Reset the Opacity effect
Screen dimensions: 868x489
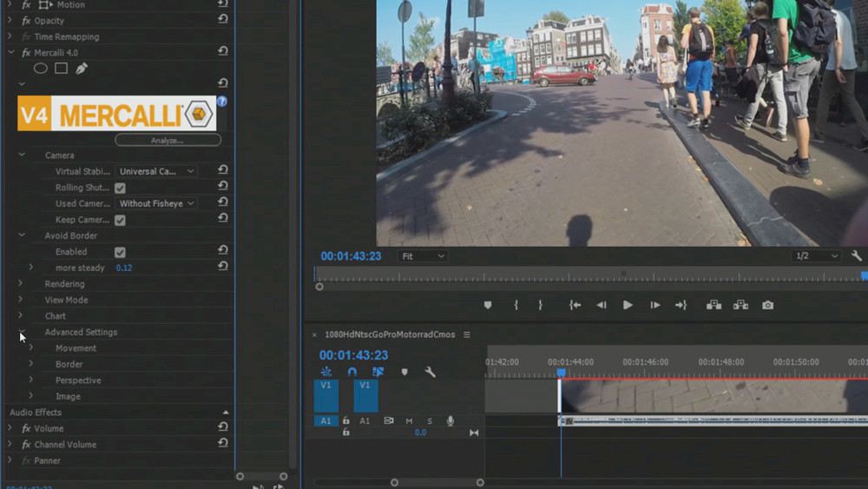(222, 19)
